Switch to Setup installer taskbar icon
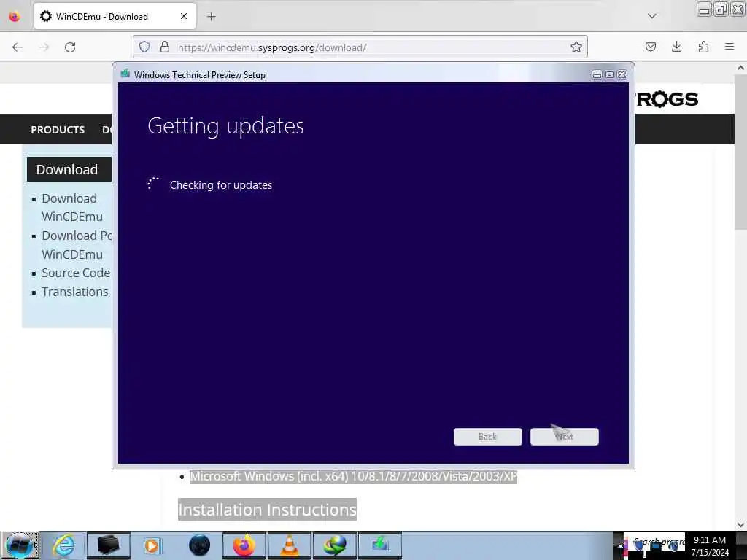 click(x=379, y=545)
